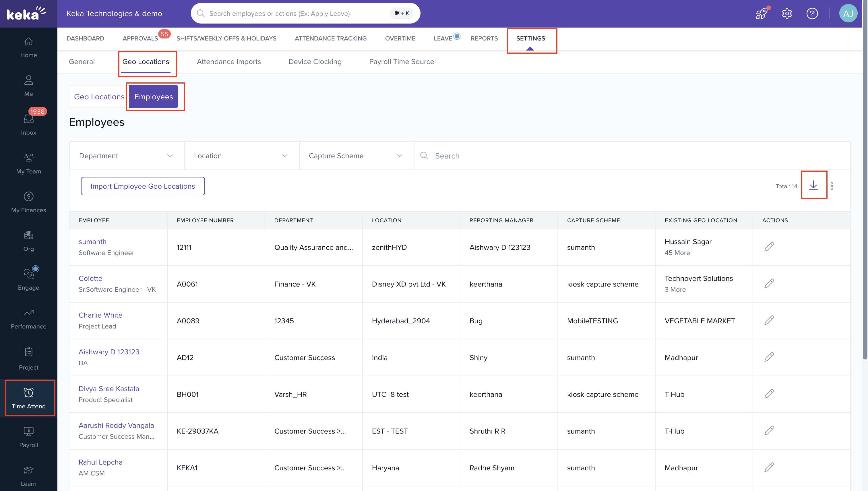Open the settings gear in header

(787, 13)
